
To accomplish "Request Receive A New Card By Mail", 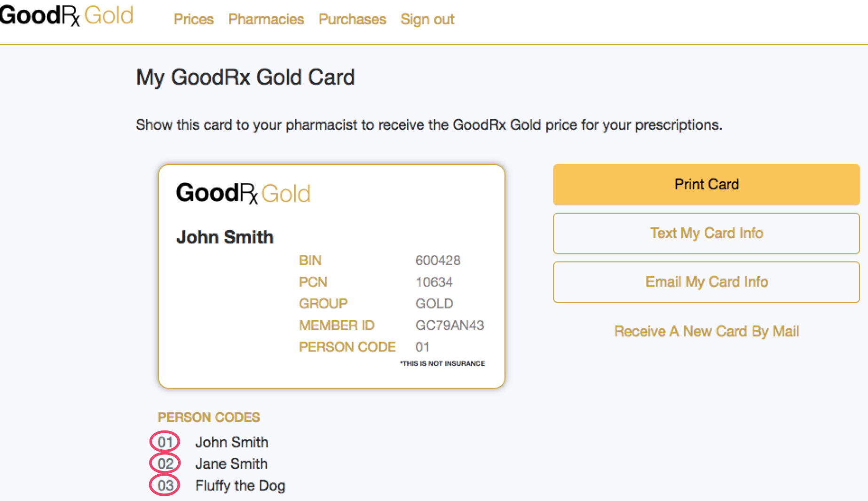I will (x=706, y=331).
